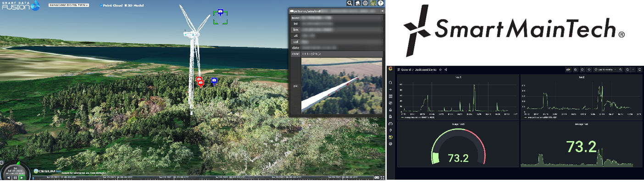The height and width of the screenshot is (182, 644).
Task: Click the animation pause button
Action: [15, 178]
